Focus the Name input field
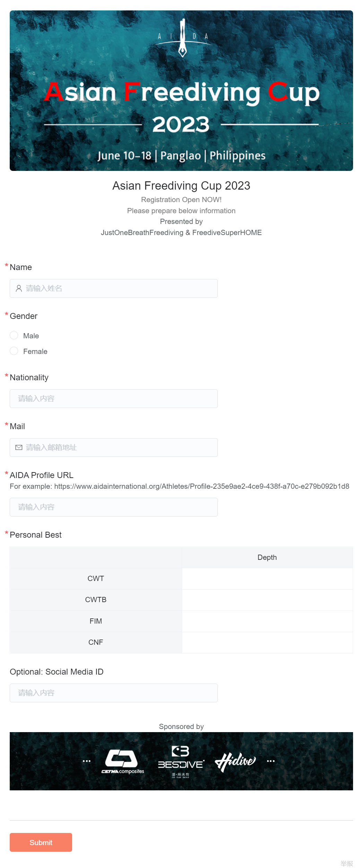Image resolution: width=360 pixels, height=868 pixels. tap(118, 288)
